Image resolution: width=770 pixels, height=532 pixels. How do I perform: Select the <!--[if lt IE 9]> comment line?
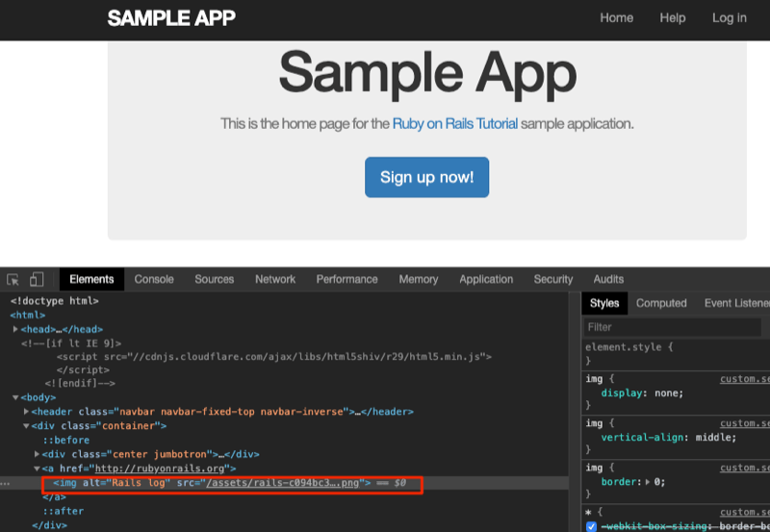click(x=71, y=343)
